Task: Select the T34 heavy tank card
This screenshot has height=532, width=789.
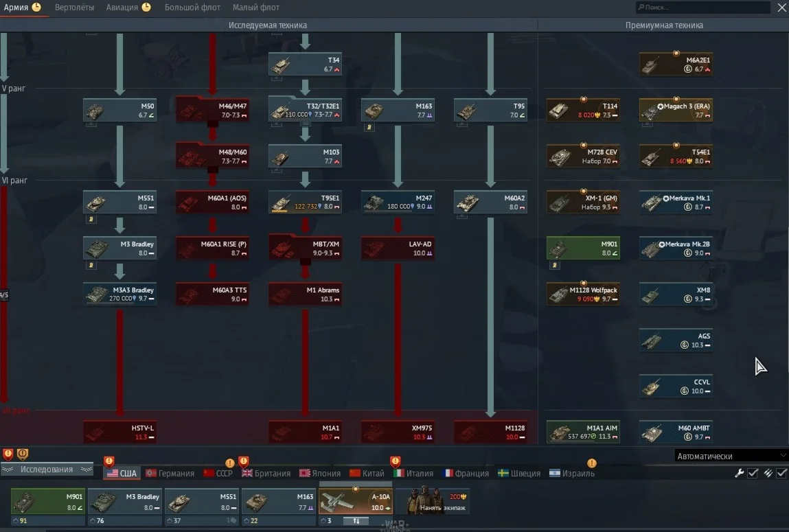Action: tap(305, 65)
